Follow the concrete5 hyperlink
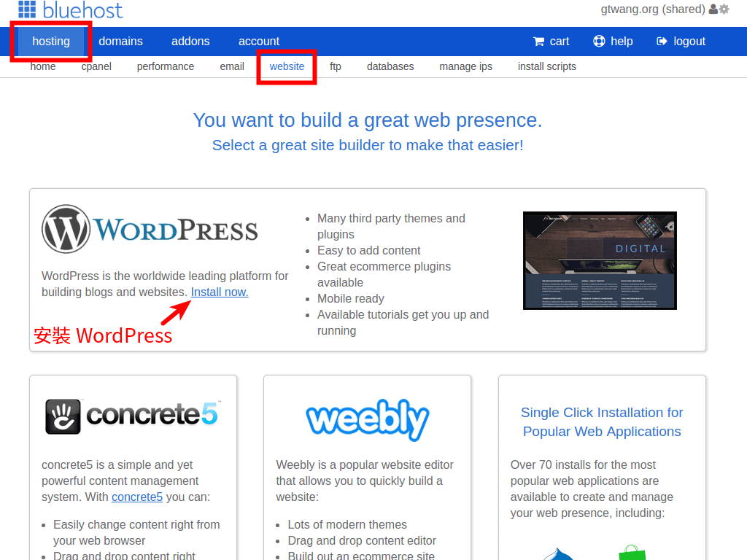 (x=137, y=497)
